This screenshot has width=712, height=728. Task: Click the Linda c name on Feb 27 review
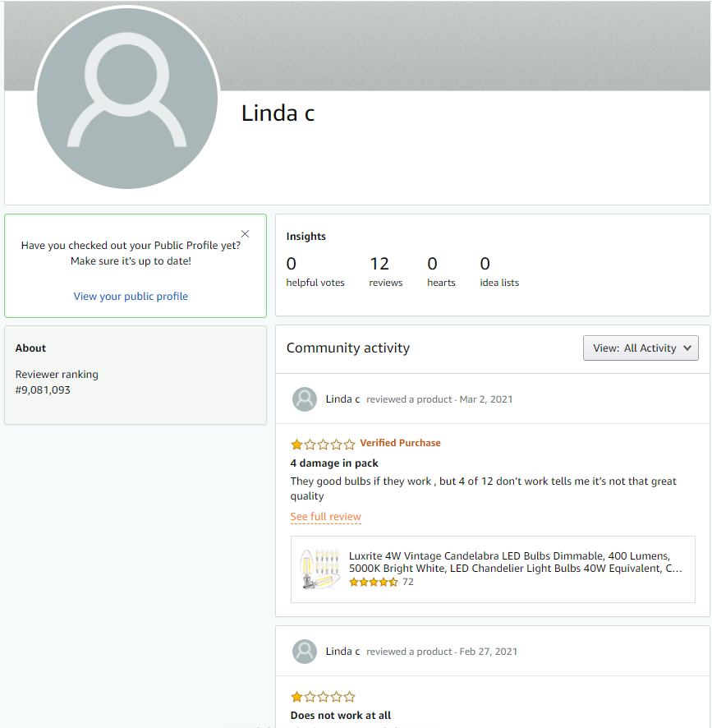tap(342, 652)
